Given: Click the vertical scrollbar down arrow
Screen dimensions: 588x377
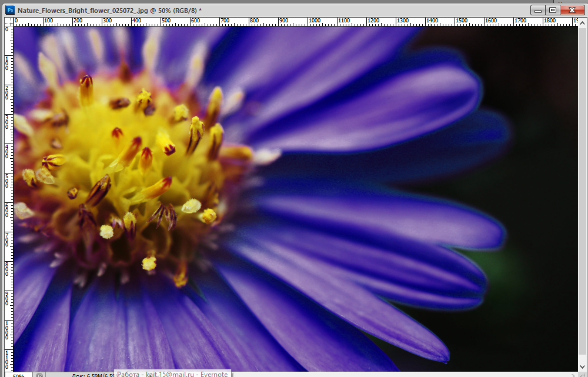Looking at the screenshot, I should 582,367.
